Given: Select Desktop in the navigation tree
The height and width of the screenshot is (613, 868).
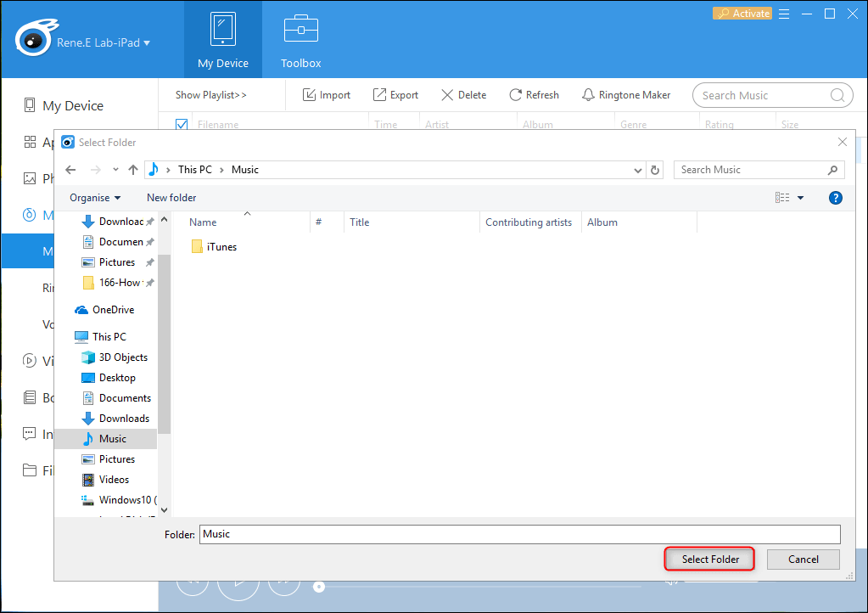Looking at the screenshot, I should click(x=116, y=378).
